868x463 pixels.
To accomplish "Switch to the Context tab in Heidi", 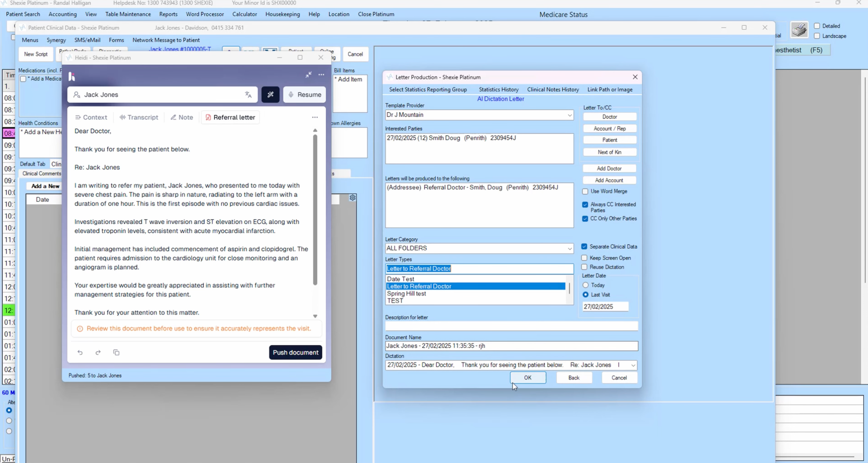I will click(x=91, y=117).
